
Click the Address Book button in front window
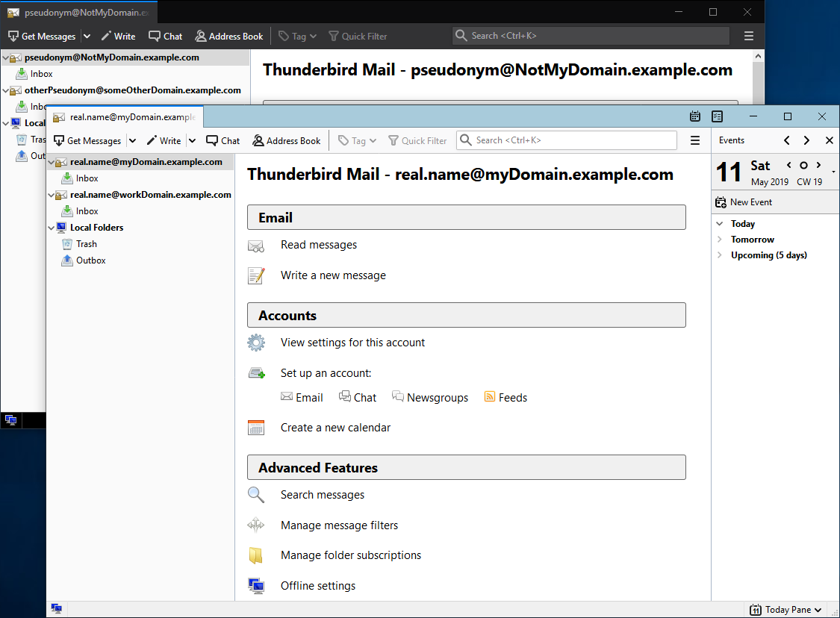tap(287, 140)
